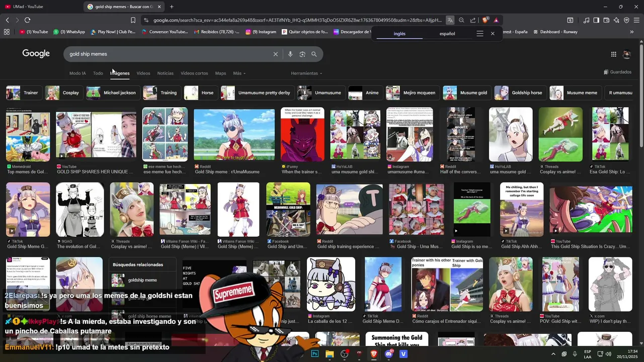This screenshot has height=362, width=644.
Task: Expand the Herramientas dropdown
Action: point(306,73)
